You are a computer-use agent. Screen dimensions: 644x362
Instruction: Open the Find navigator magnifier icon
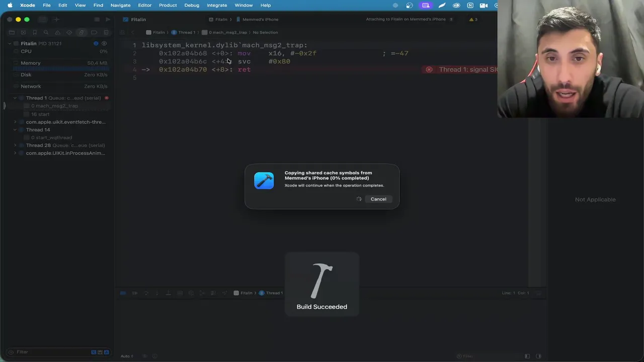46,32
